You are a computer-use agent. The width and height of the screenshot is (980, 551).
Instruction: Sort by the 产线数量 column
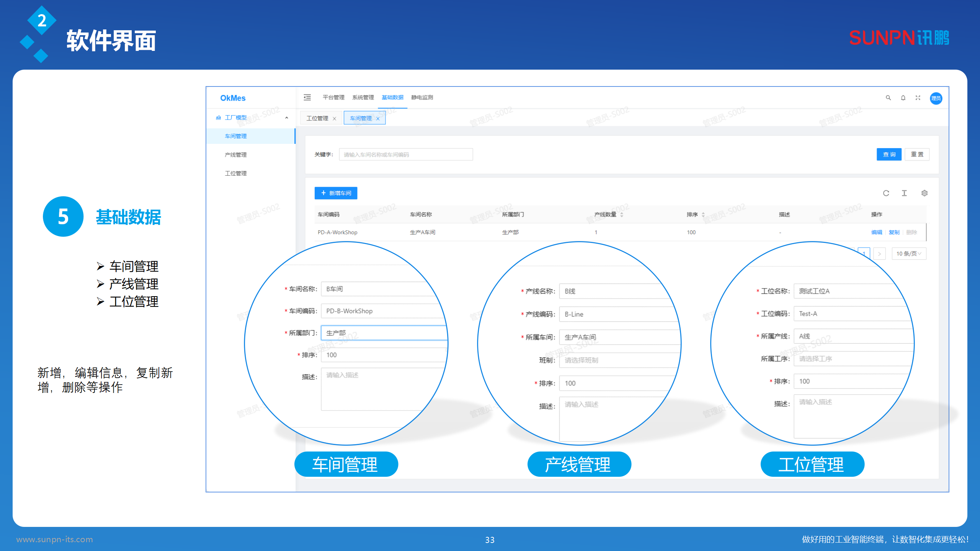pos(622,215)
